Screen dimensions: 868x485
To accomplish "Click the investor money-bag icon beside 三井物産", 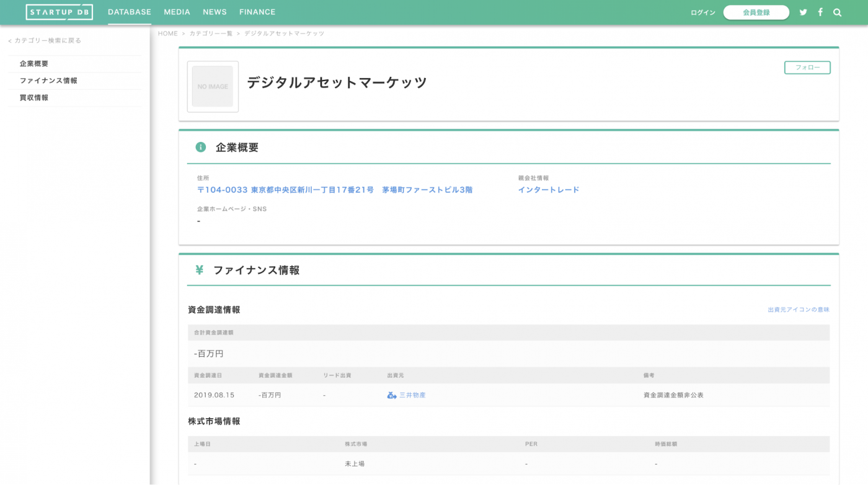I will 391,395.
